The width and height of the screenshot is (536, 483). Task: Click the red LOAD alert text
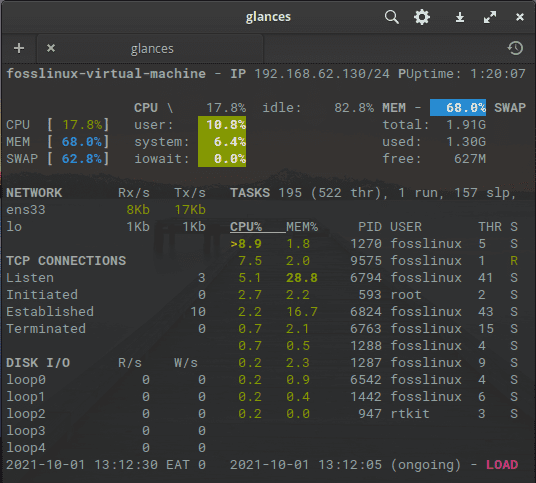click(502, 465)
